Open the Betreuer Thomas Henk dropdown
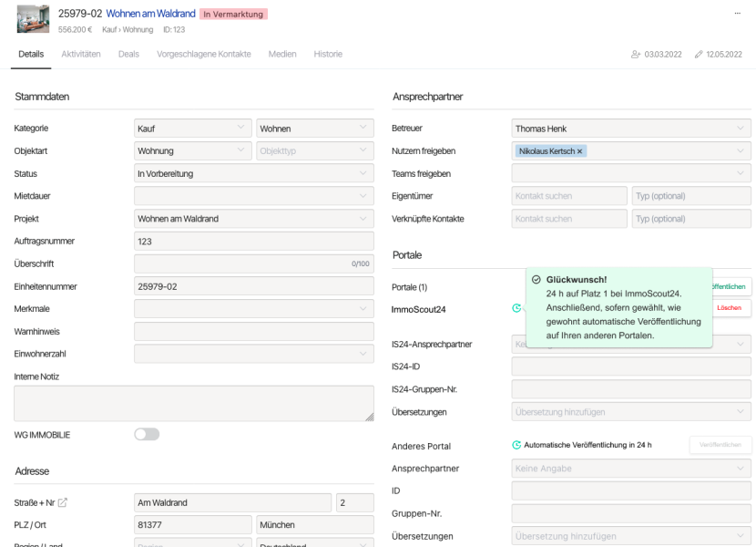 (631, 129)
